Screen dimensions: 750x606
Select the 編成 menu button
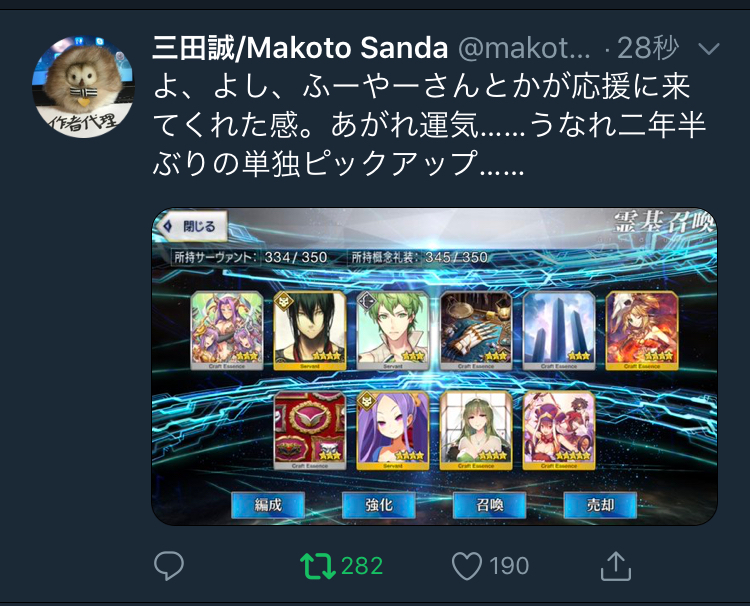click(268, 505)
